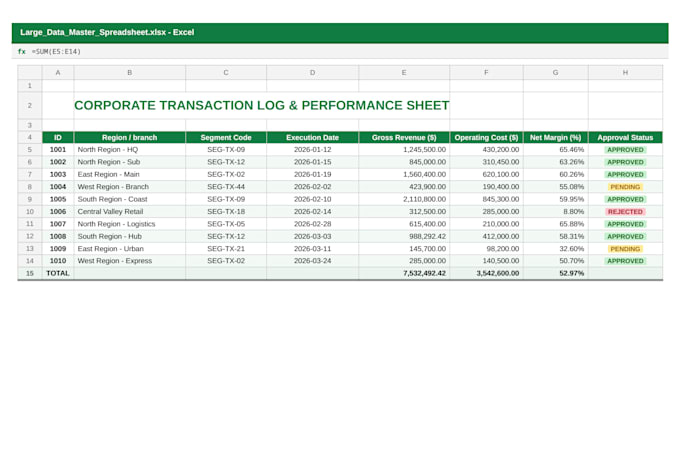This screenshot has width=680, height=459.
Task: Select net margin cell 8.80%
Action: (556, 212)
